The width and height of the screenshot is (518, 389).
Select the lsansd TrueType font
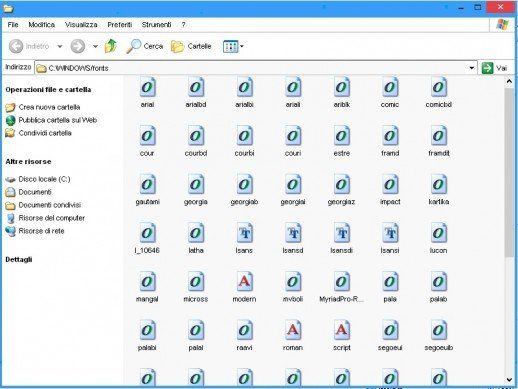click(x=293, y=239)
